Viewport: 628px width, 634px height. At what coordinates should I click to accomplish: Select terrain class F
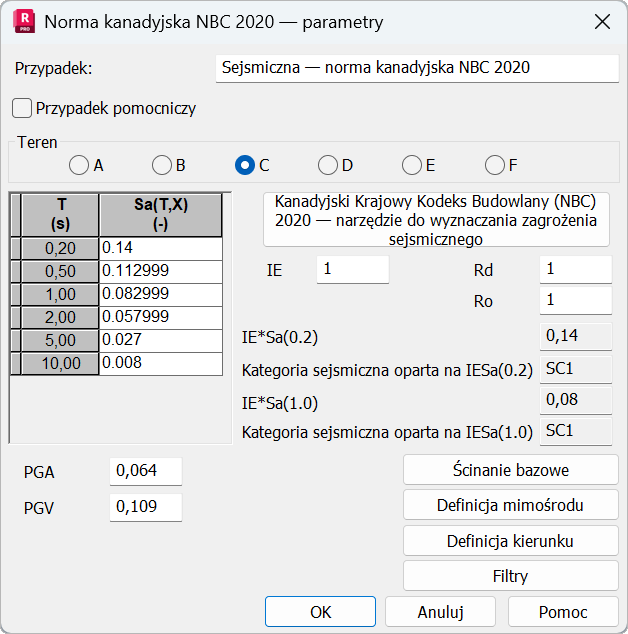pyautogui.click(x=495, y=165)
